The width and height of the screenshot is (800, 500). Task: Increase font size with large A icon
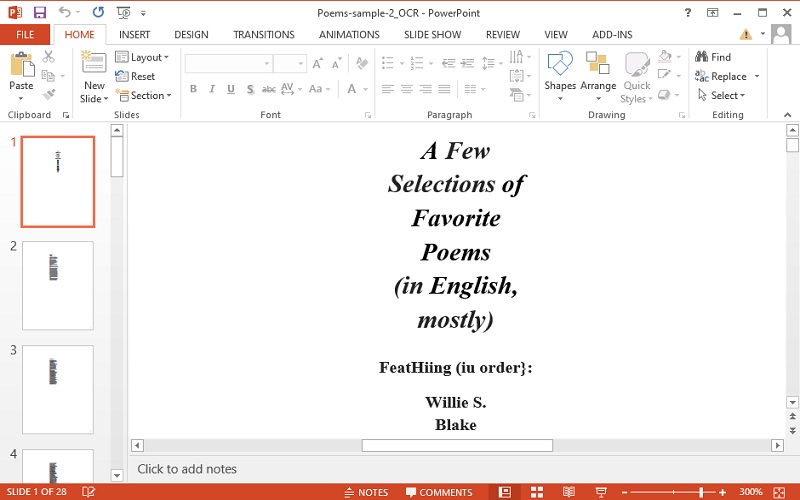point(317,64)
